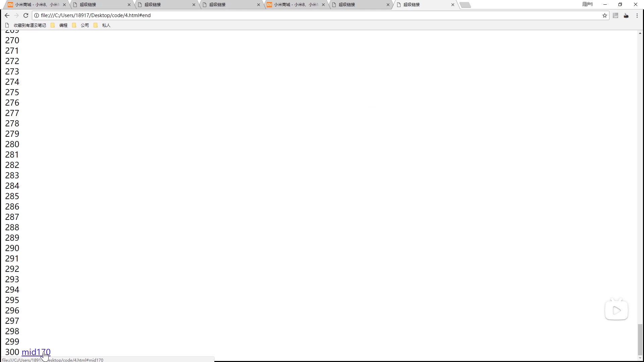This screenshot has height=362, width=644.
Task: Click the vertical scrollbar up arrow
Action: point(640,33)
